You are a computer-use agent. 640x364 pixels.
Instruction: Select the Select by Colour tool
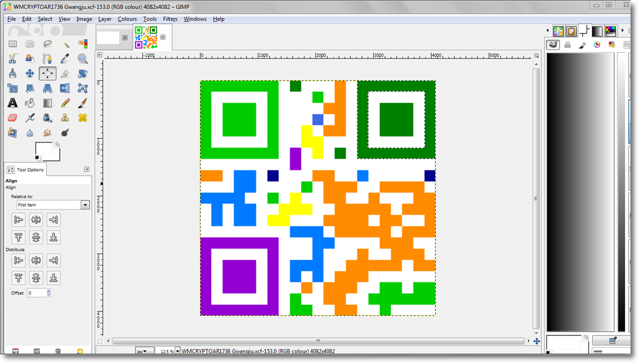click(x=82, y=44)
